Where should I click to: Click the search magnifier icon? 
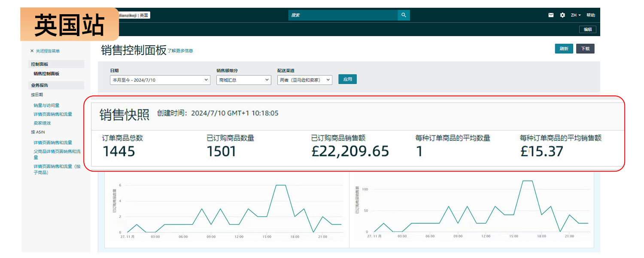point(403,15)
